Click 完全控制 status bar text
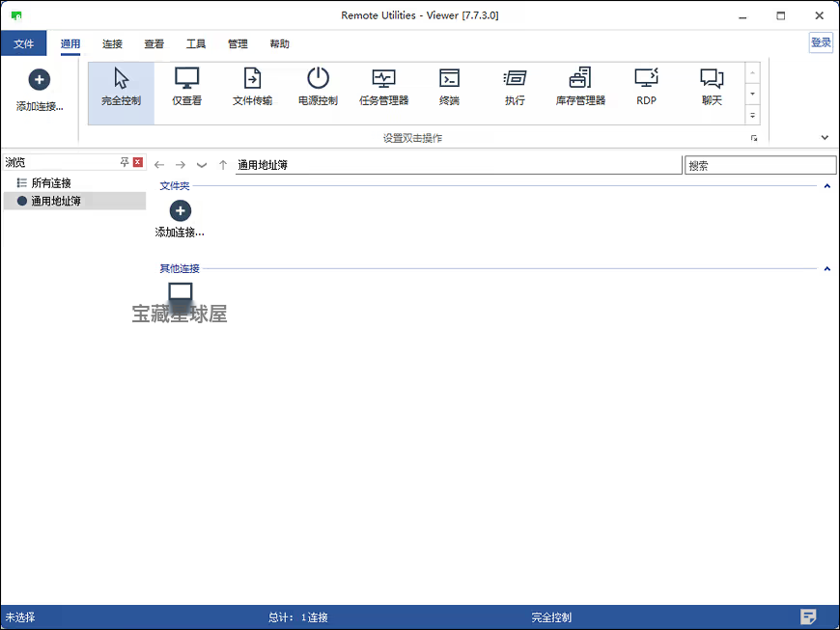 [551, 617]
